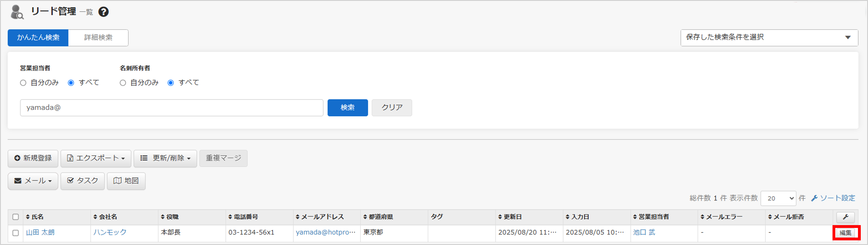Open the help icon next to リード管理

[104, 11]
